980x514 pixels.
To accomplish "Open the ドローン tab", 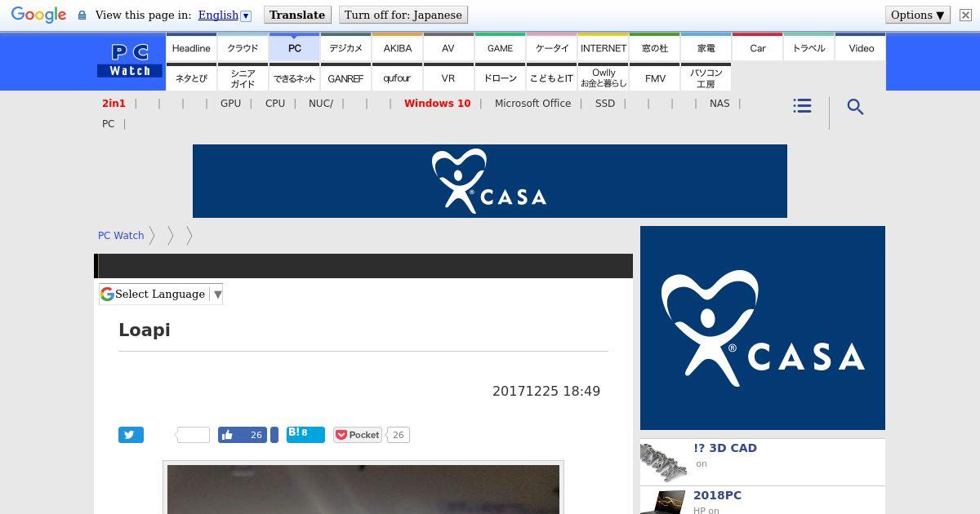I will (500, 78).
